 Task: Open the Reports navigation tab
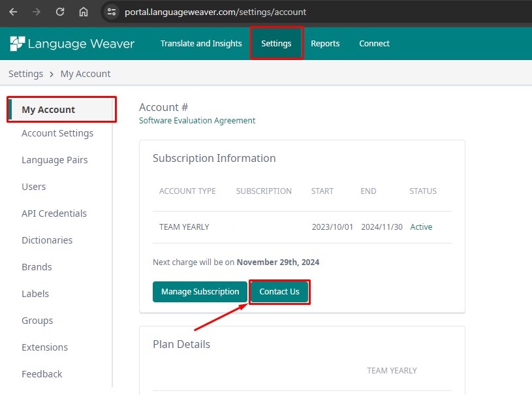[x=325, y=44]
